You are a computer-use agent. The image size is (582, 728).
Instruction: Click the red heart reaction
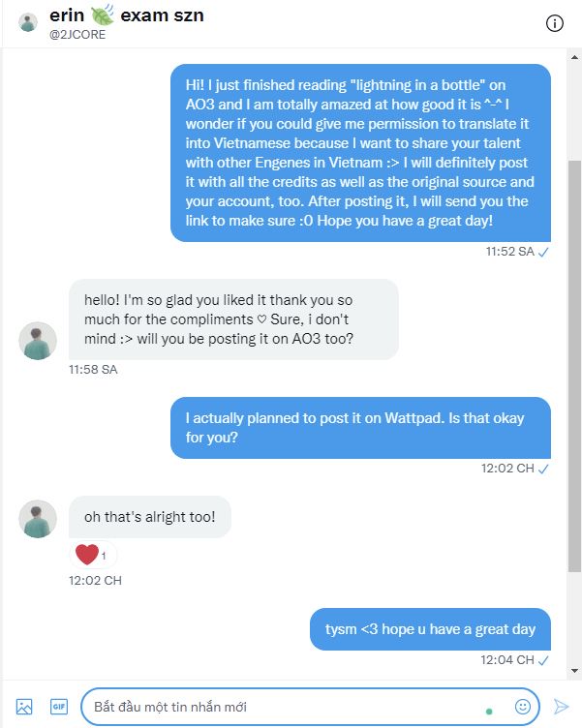point(87,555)
